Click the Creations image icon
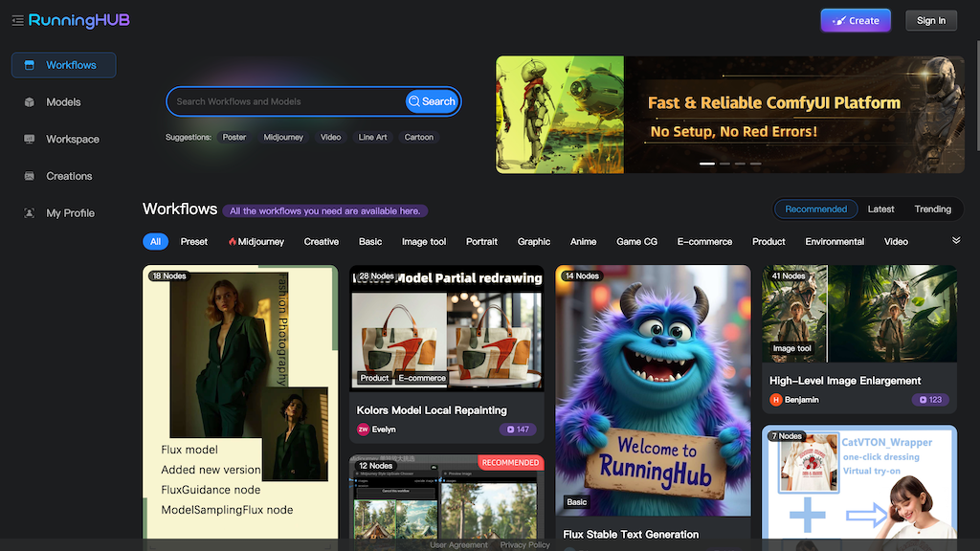This screenshot has height=551, width=980. [29, 176]
